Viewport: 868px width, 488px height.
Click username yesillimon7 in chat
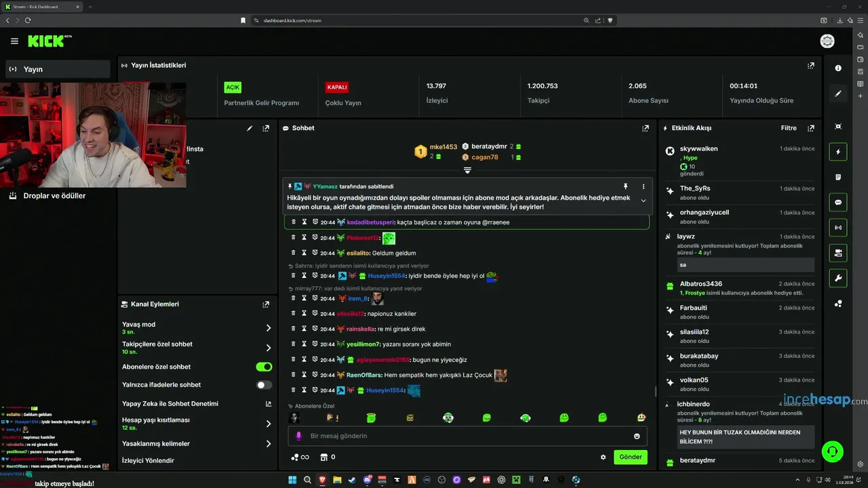click(x=363, y=344)
